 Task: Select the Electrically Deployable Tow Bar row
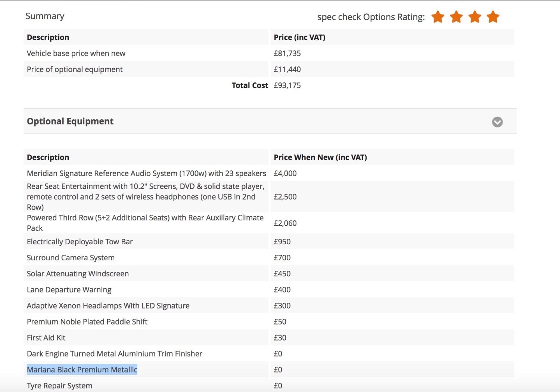click(x=80, y=242)
